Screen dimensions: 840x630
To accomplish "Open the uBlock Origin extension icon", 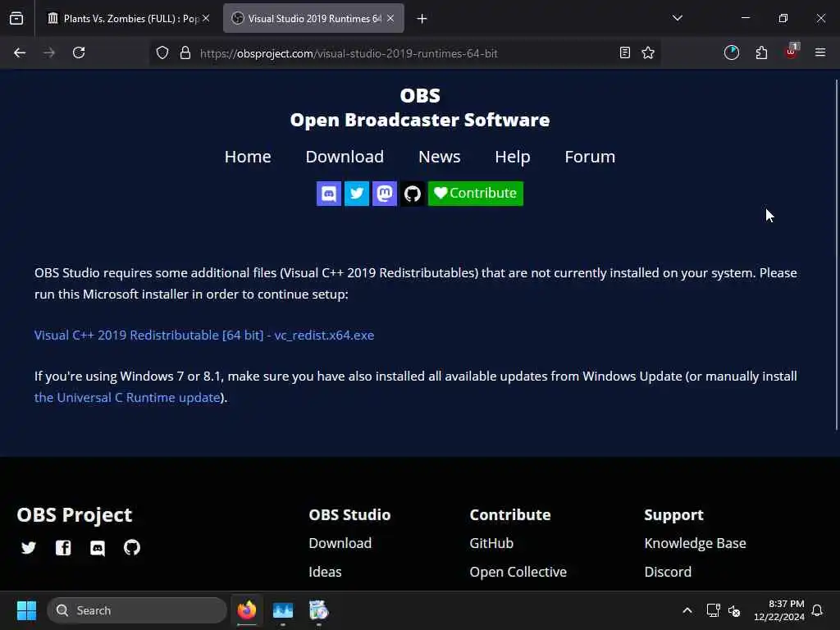I will point(792,52).
